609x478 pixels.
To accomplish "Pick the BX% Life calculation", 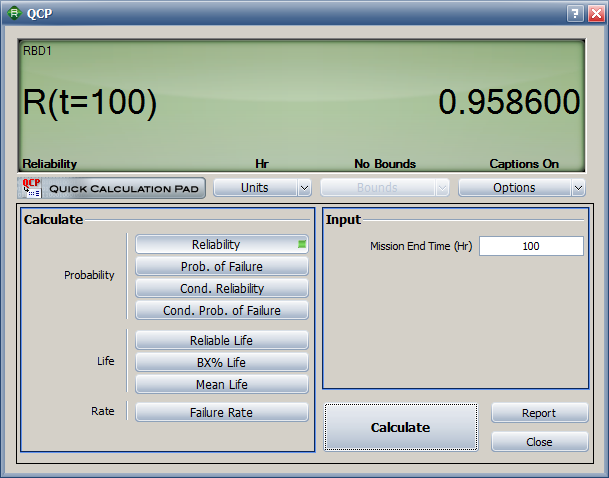I will click(221, 362).
